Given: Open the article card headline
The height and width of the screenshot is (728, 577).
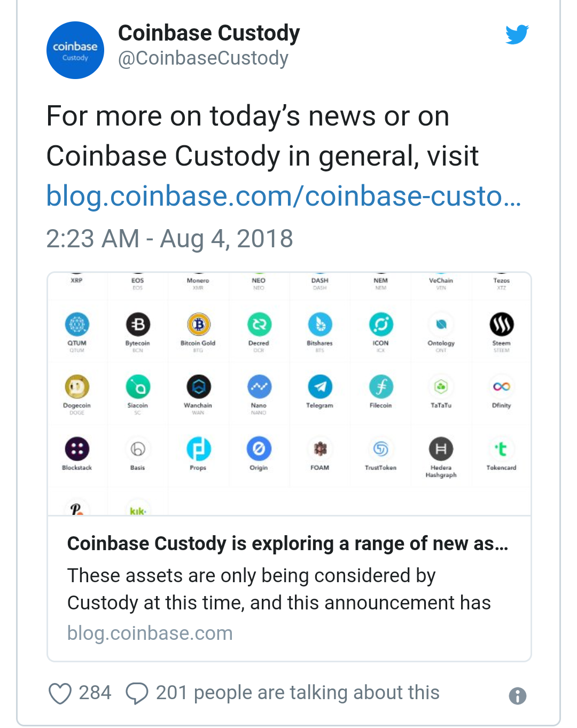Looking at the screenshot, I should tap(287, 544).
